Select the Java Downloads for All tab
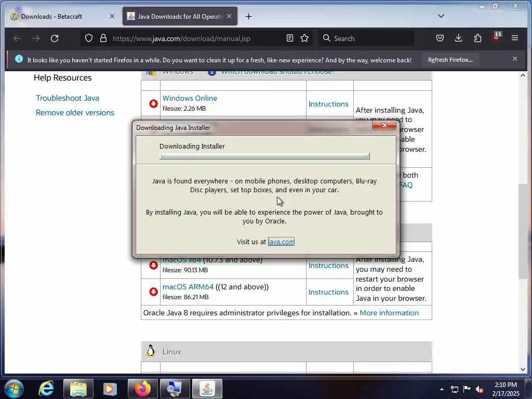Viewport: 532px width, 399px height. click(180, 16)
